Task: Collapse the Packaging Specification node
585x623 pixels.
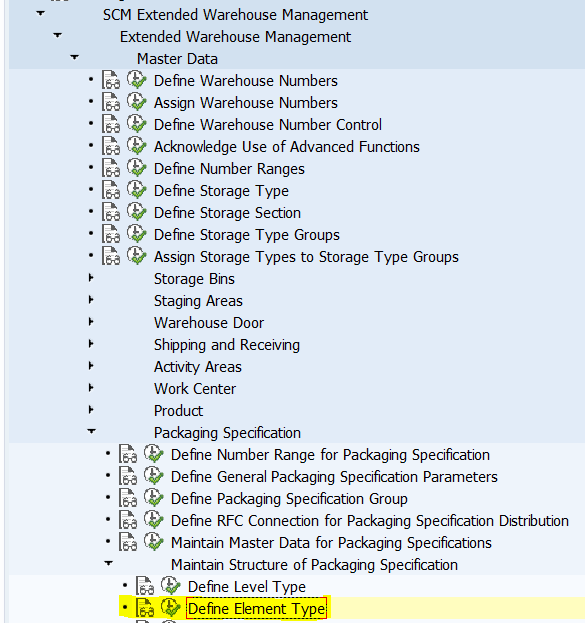Action: click(91, 431)
